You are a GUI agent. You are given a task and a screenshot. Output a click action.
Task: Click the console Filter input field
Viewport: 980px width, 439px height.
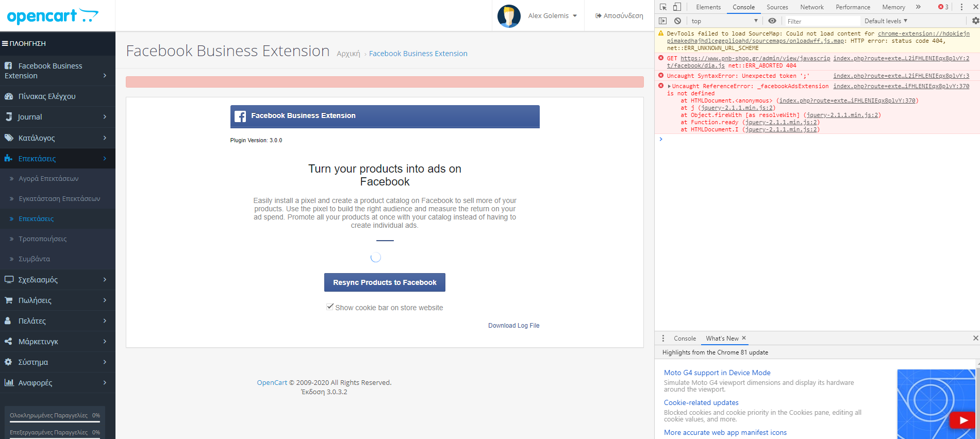click(x=822, y=21)
